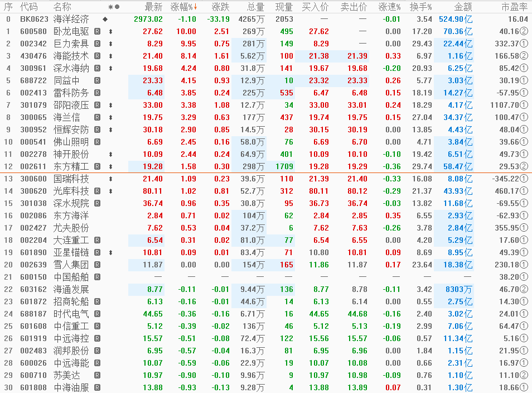
Task: Sort by the 涨跌 column header
Action: tap(220, 7)
